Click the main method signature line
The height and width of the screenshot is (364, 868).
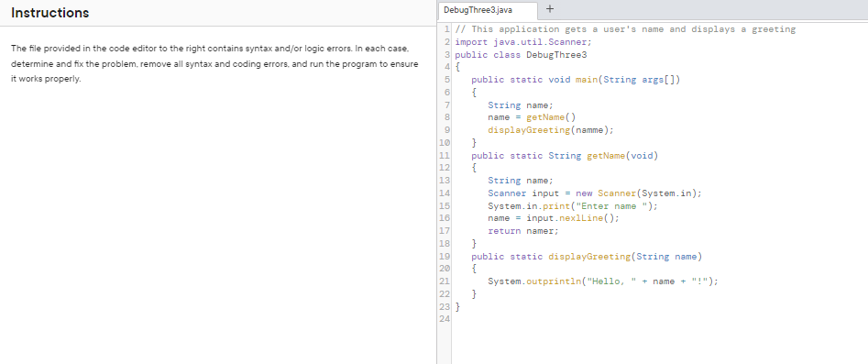click(x=576, y=80)
